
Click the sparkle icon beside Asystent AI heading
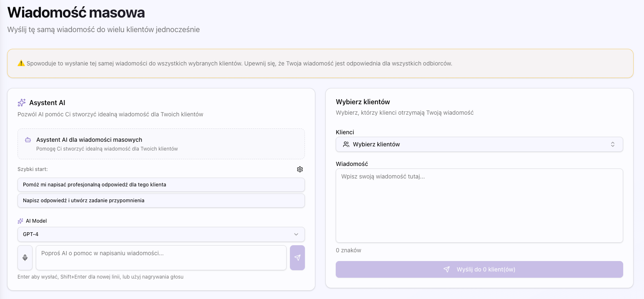pos(22,103)
